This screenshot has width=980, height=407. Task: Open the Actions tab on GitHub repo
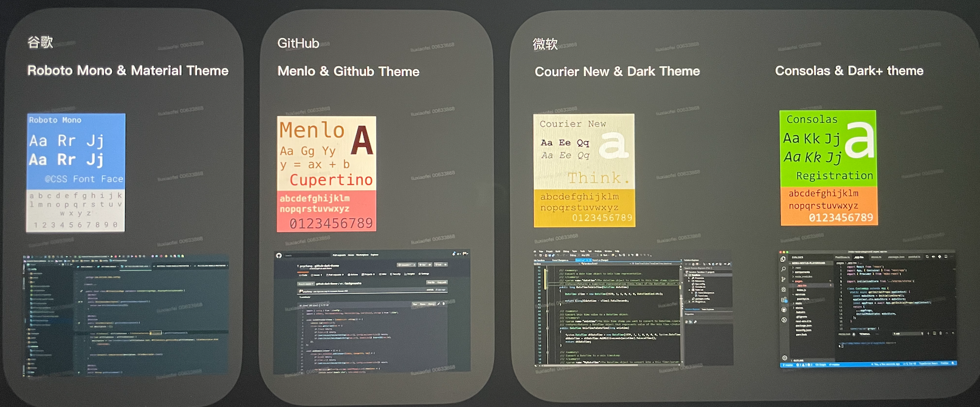click(353, 275)
